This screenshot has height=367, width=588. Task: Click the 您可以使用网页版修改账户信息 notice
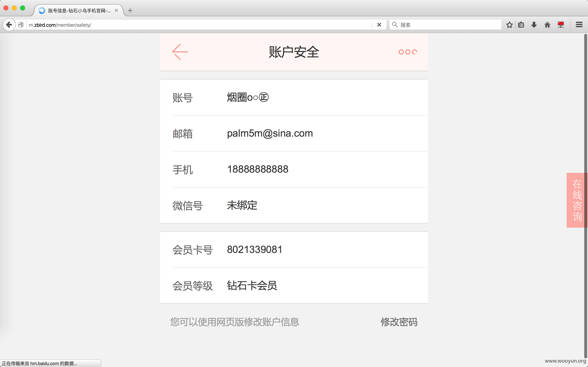(234, 322)
